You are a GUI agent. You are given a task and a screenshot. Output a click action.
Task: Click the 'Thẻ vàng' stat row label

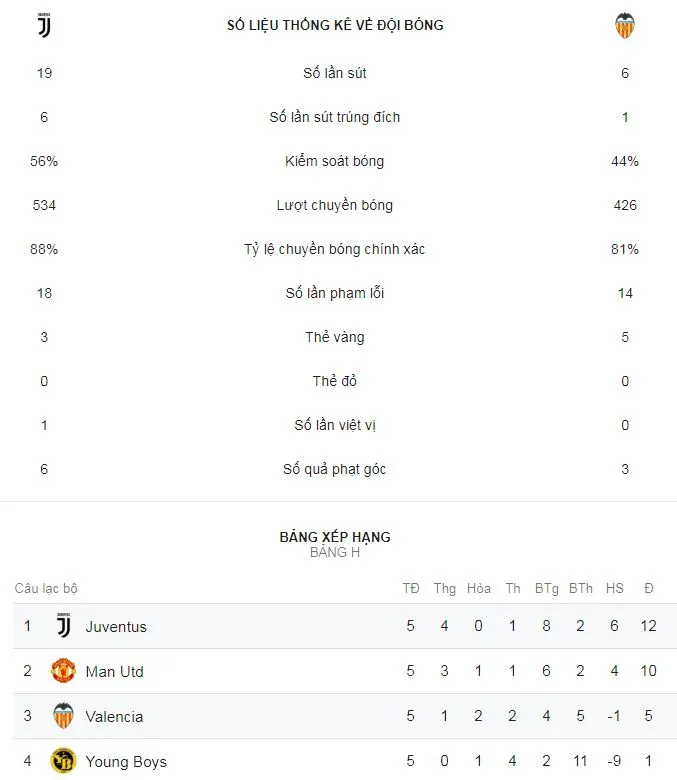334,337
